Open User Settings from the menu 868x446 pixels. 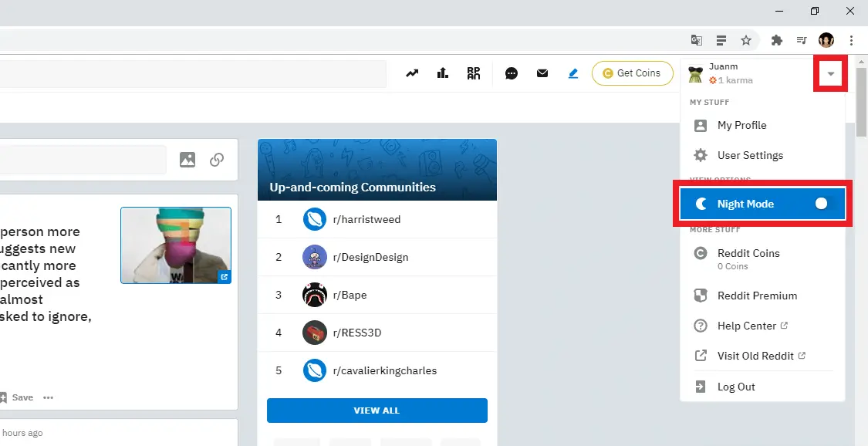coord(762,156)
